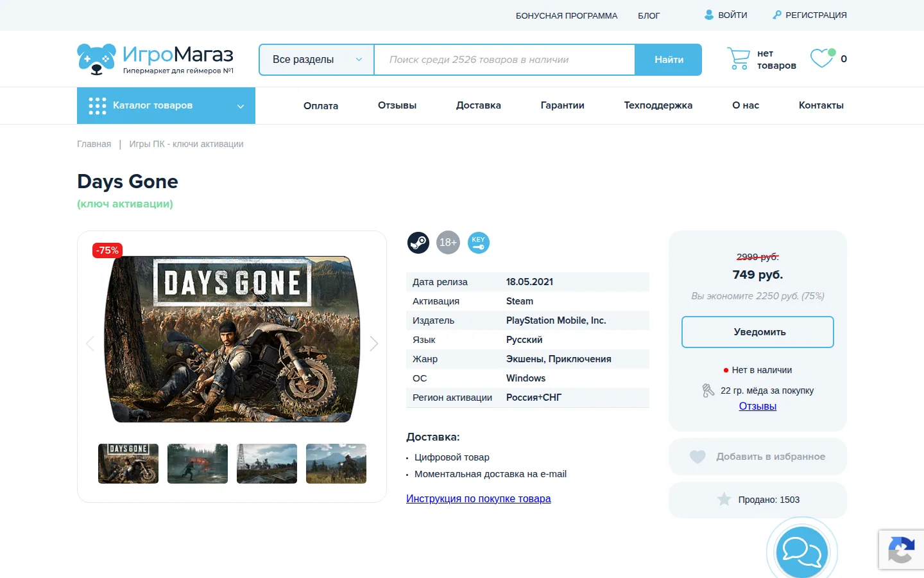Open the Блог link
Image resolution: width=924 pixels, height=578 pixels.
649,15
